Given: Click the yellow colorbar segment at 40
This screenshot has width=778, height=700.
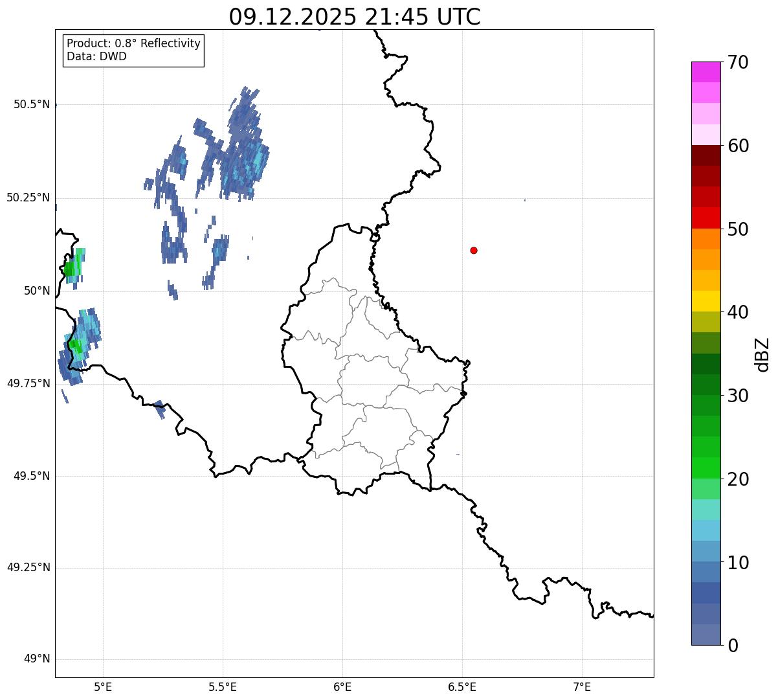Looking at the screenshot, I should coord(706,301).
